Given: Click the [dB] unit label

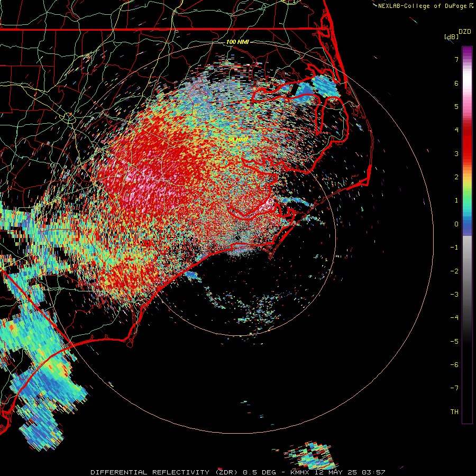Looking at the screenshot, I should (x=452, y=36).
